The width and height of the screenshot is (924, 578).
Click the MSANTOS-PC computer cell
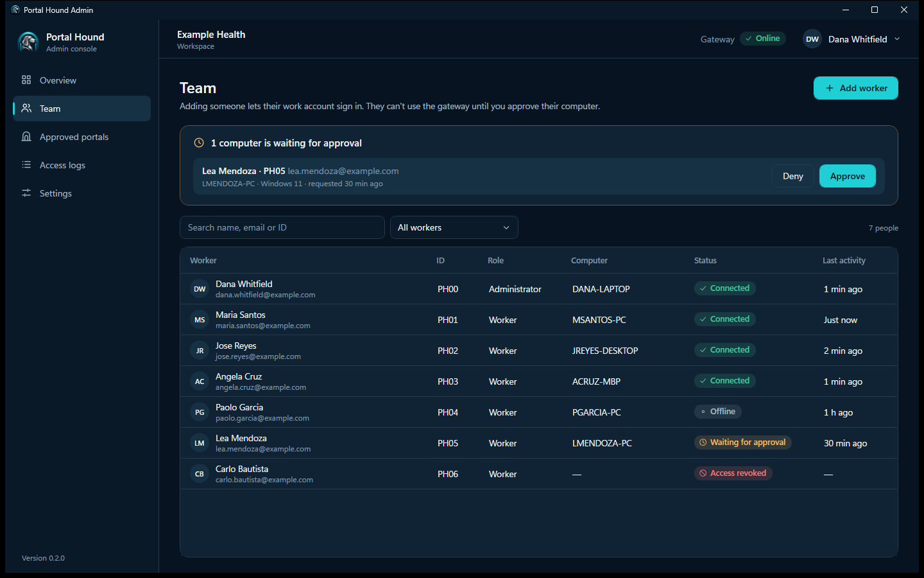click(x=599, y=320)
